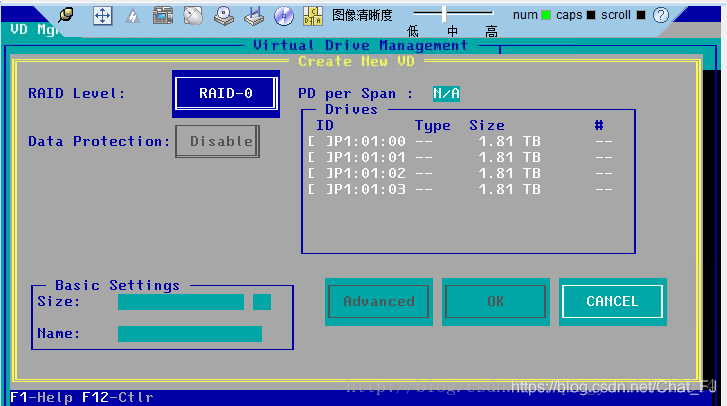The height and width of the screenshot is (406, 727).
Task: Toggle the caps lock indicator
Action: click(x=591, y=15)
